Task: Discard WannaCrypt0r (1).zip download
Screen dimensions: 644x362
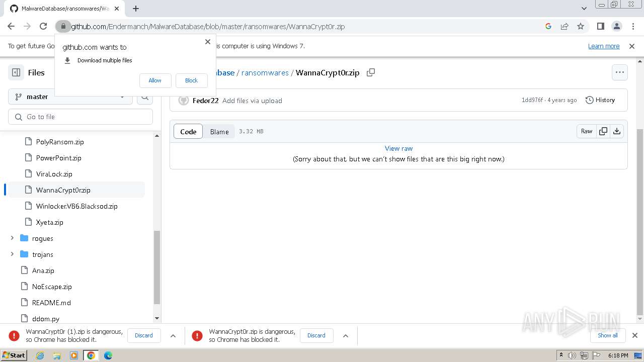Action: (x=144, y=335)
